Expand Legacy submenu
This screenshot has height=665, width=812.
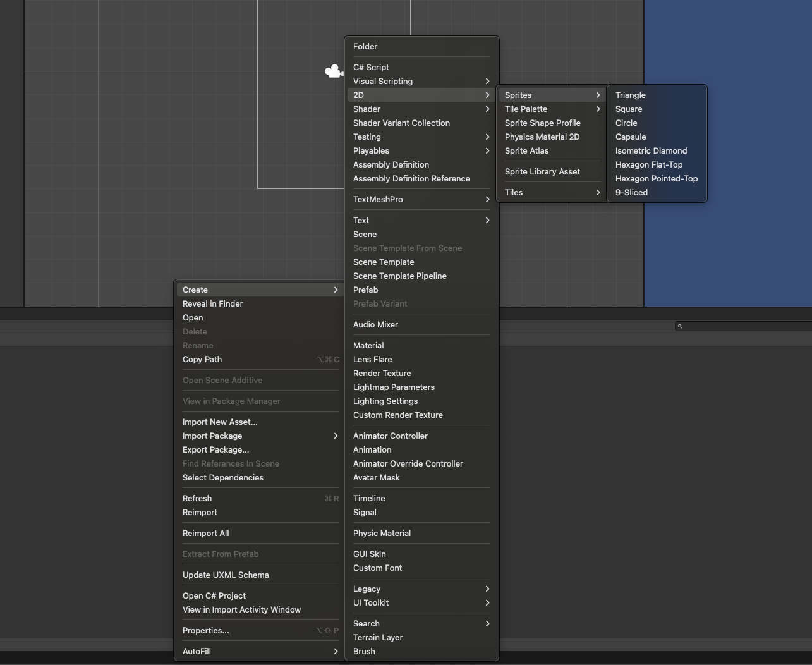[421, 589]
